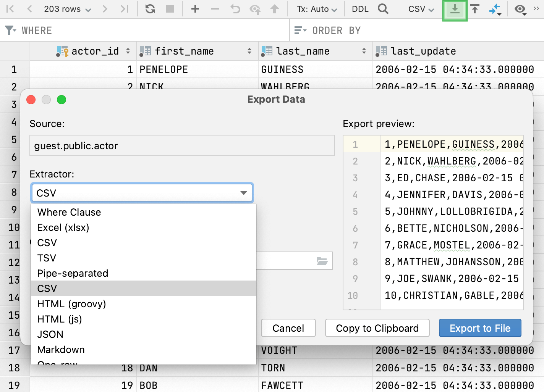Screen dimensions: 544x392
Task: Sort by the first_name column header
Action: pyautogui.click(x=185, y=51)
